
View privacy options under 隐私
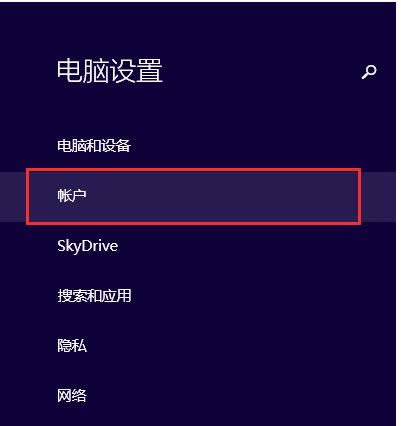click(x=72, y=346)
